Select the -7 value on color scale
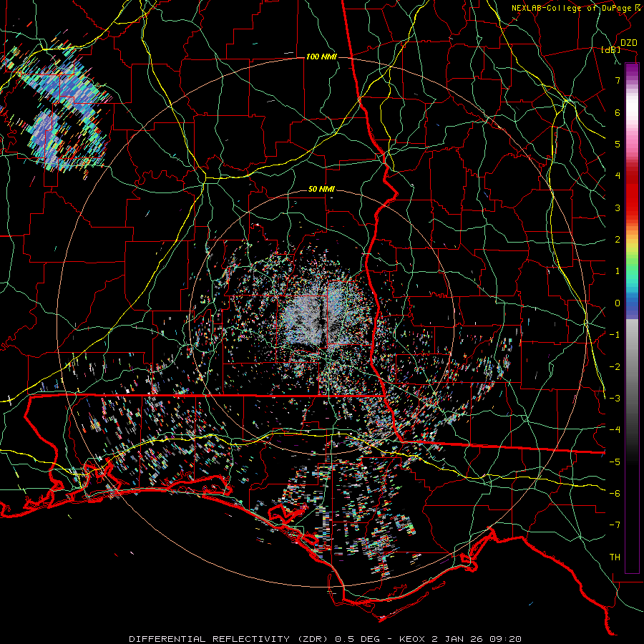 pyautogui.click(x=615, y=525)
